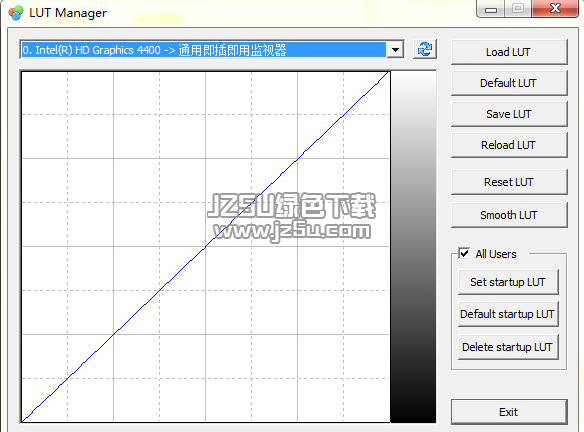Close the LUT Manager window
Viewport: 584px width, 432px height.
tap(555, 9)
